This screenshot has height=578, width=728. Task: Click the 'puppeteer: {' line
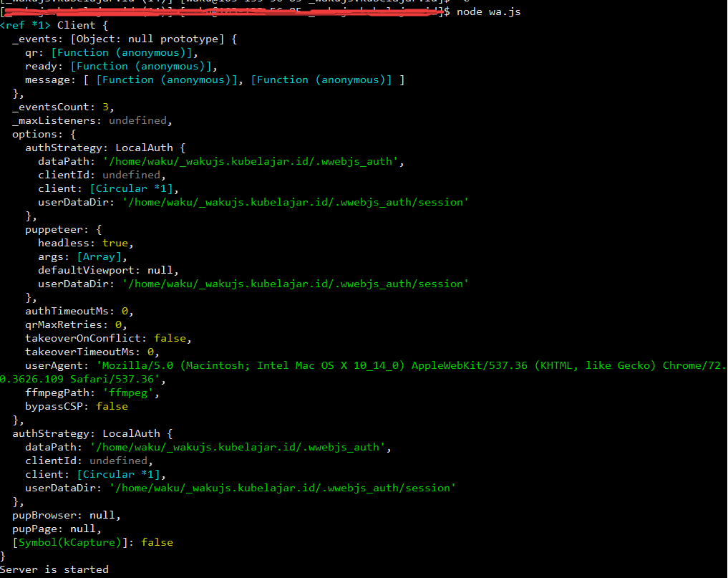tap(64, 229)
